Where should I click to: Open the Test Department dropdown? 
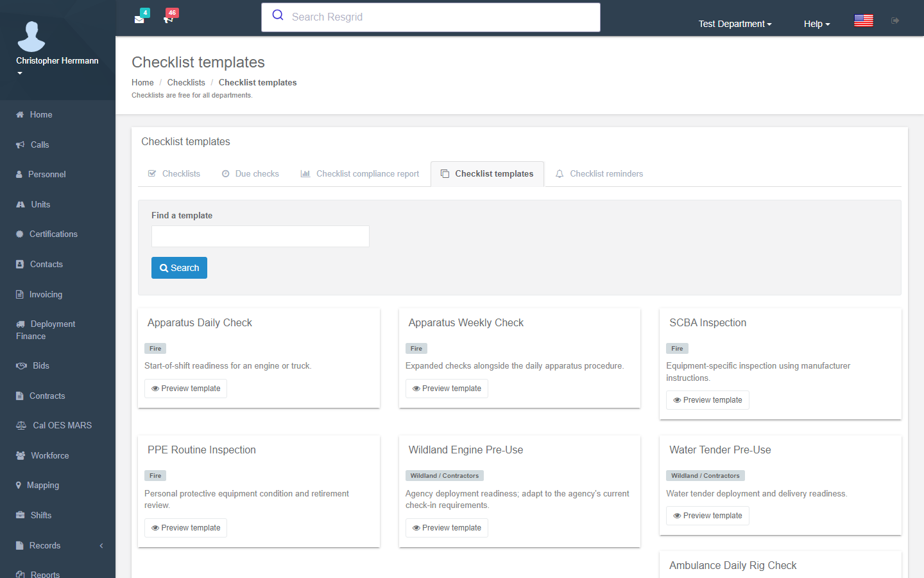(x=735, y=24)
